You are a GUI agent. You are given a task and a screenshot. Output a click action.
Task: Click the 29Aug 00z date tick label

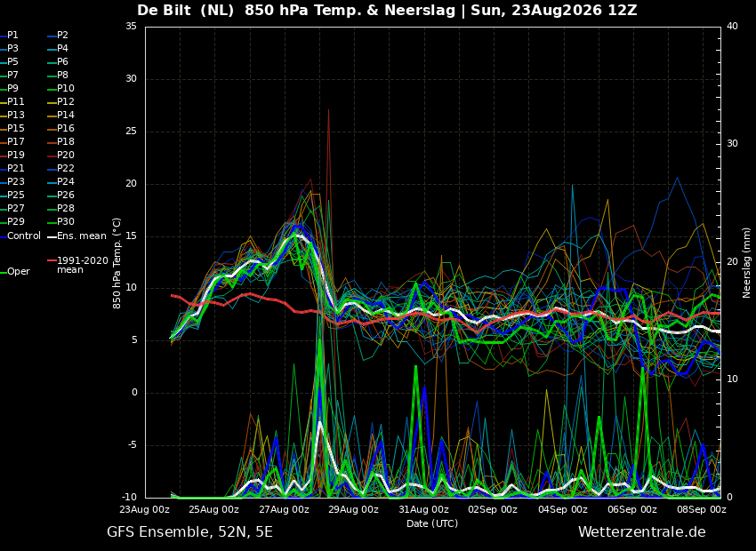coord(353,509)
